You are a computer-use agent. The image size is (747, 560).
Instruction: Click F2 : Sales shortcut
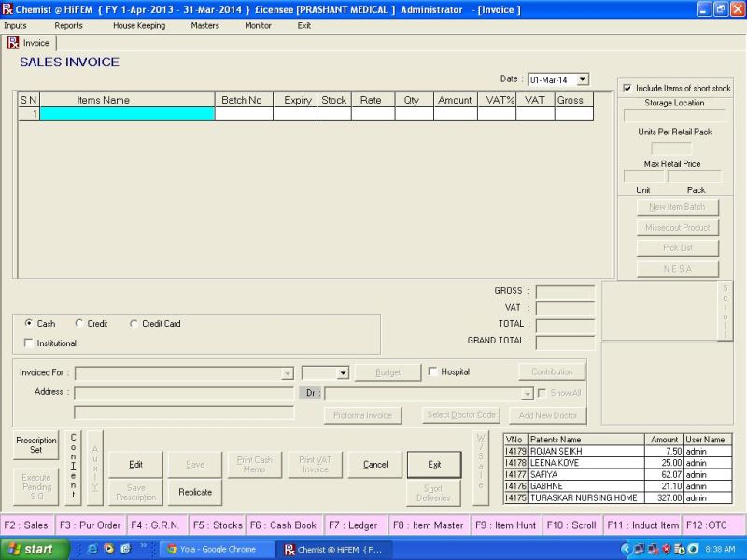pos(26,525)
